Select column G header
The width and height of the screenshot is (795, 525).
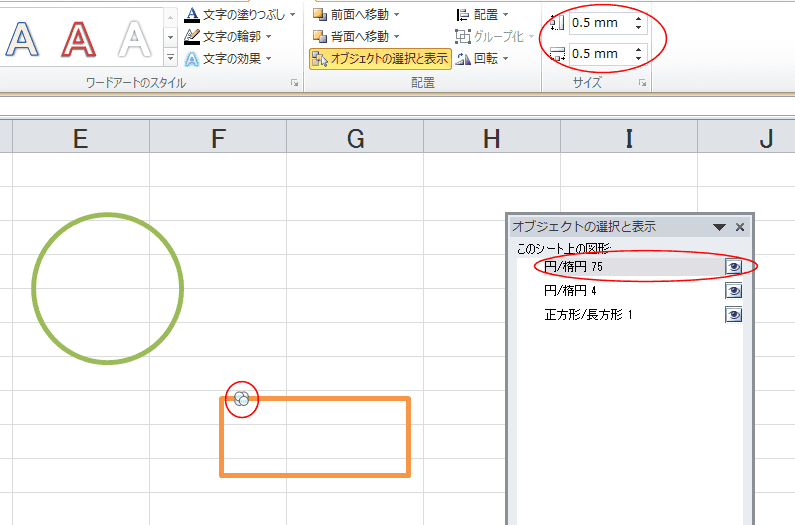(x=355, y=137)
